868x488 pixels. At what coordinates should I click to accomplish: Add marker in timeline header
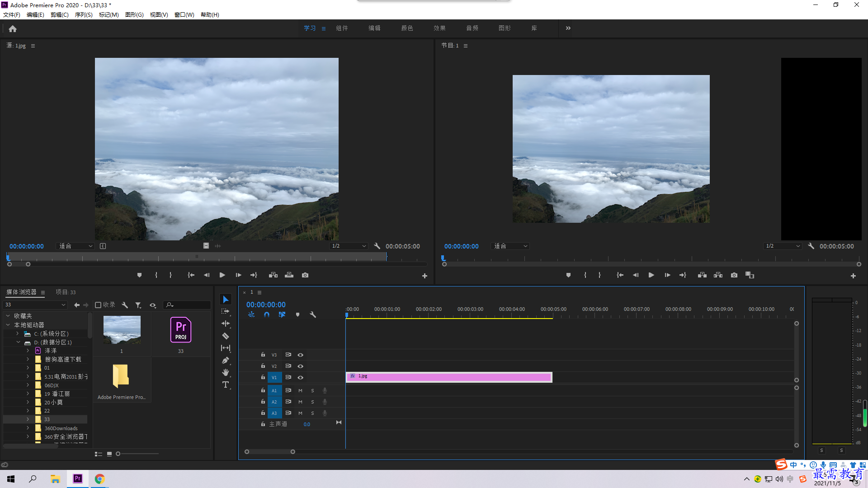(x=297, y=314)
